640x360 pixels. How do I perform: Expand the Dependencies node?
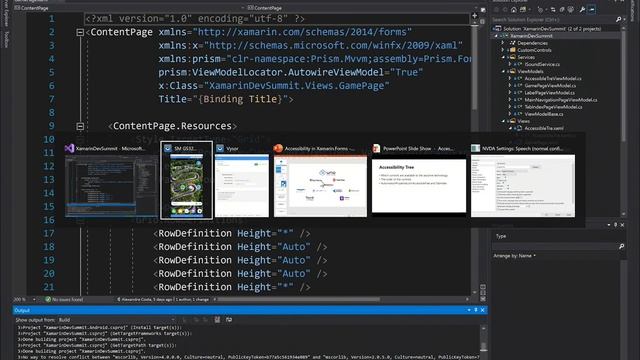(503, 43)
